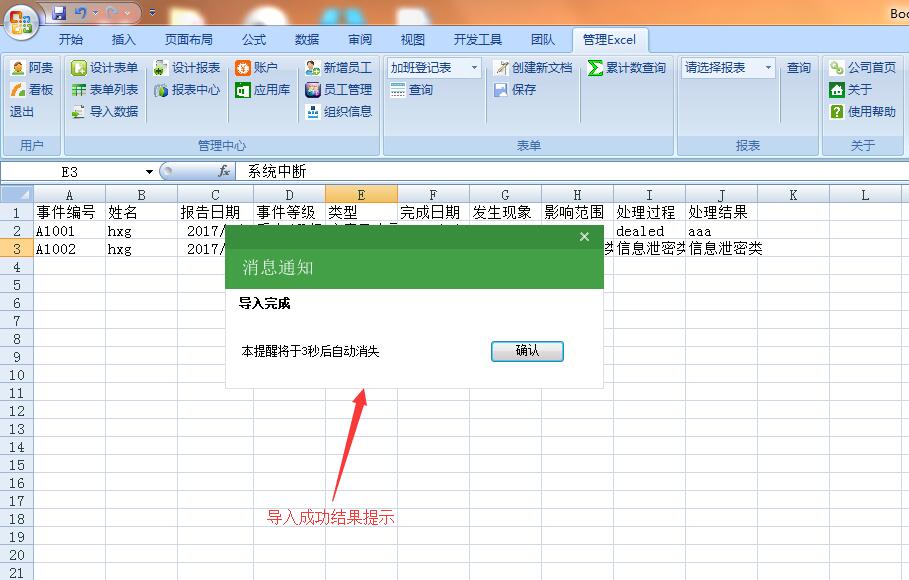
Task: Select cell B3 containing hxg
Action: tap(141, 249)
